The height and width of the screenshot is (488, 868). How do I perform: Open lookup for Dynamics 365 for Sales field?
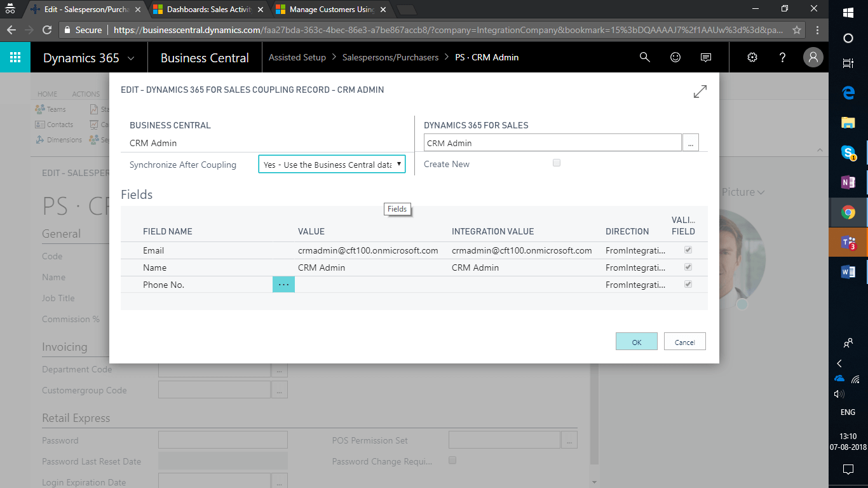coord(691,143)
